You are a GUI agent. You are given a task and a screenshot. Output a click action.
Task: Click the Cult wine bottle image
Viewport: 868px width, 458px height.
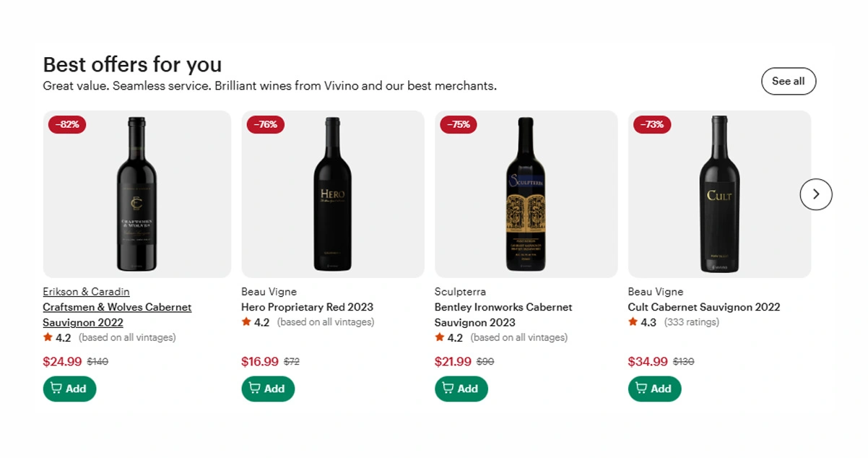(719, 194)
